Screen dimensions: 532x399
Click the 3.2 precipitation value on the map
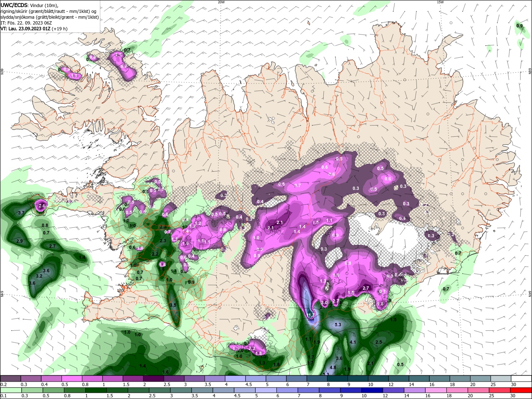(x=39, y=276)
